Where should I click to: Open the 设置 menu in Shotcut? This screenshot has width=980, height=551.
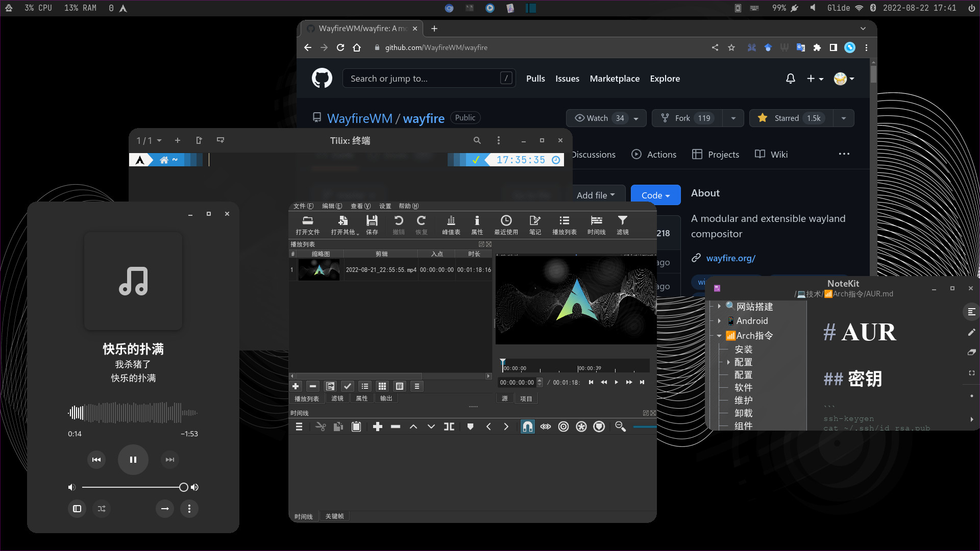click(385, 206)
